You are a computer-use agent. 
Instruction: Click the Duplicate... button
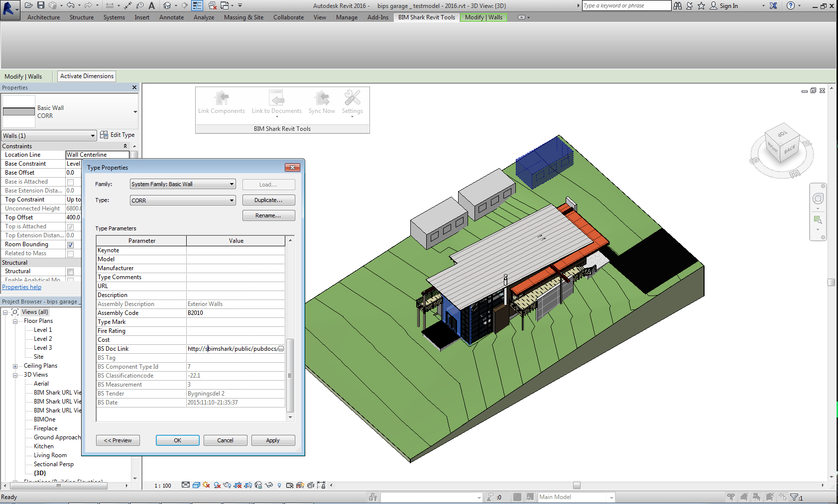[268, 200]
